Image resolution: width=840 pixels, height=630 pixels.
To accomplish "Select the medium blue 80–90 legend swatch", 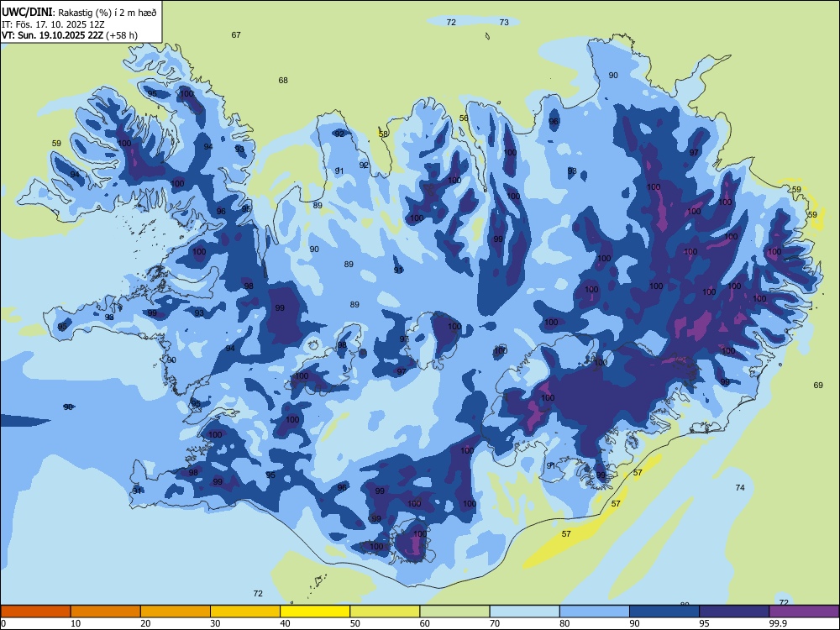I will point(595,612).
